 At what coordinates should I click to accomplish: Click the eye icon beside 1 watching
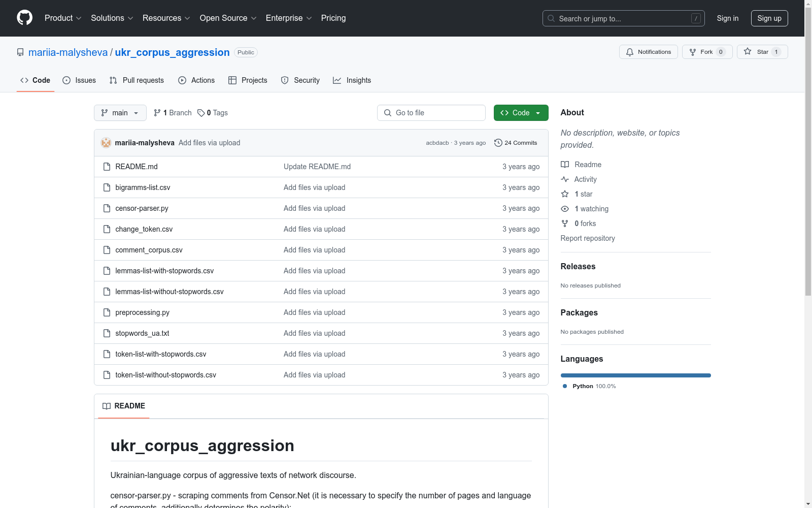point(565,209)
